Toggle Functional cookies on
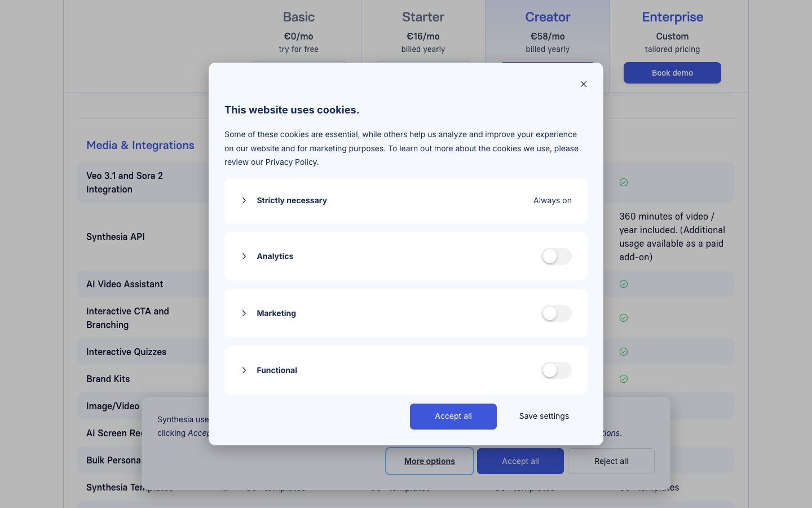This screenshot has height=508, width=812. coord(556,370)
